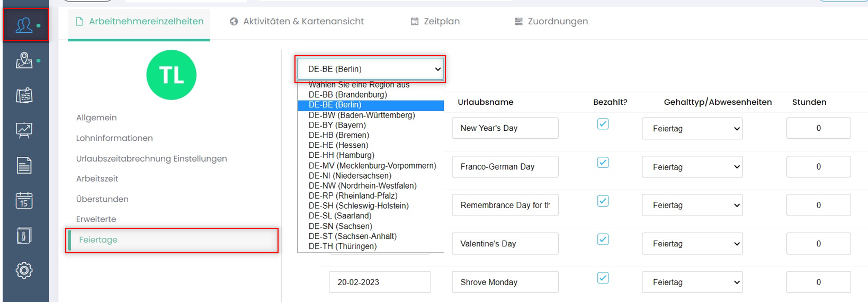868x302 pixels.
Task: Toggle paid checkbox for Shrove Monday
Action: coord(603,278)
